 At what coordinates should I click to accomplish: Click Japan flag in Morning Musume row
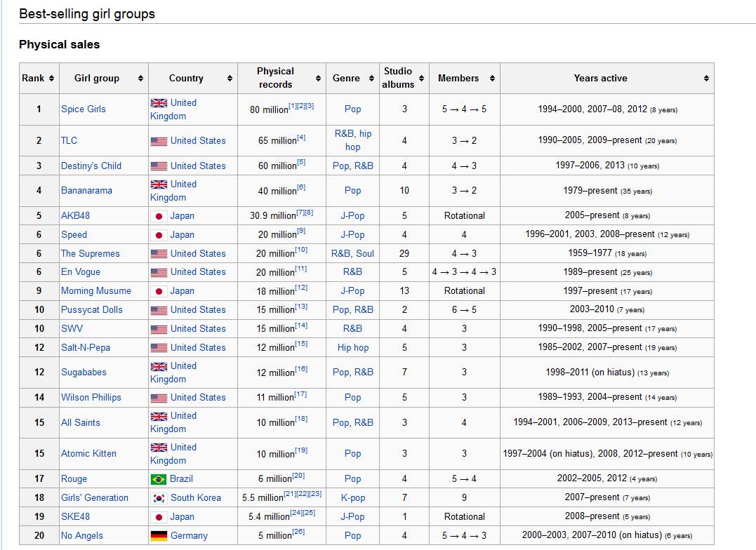point(159,291)
